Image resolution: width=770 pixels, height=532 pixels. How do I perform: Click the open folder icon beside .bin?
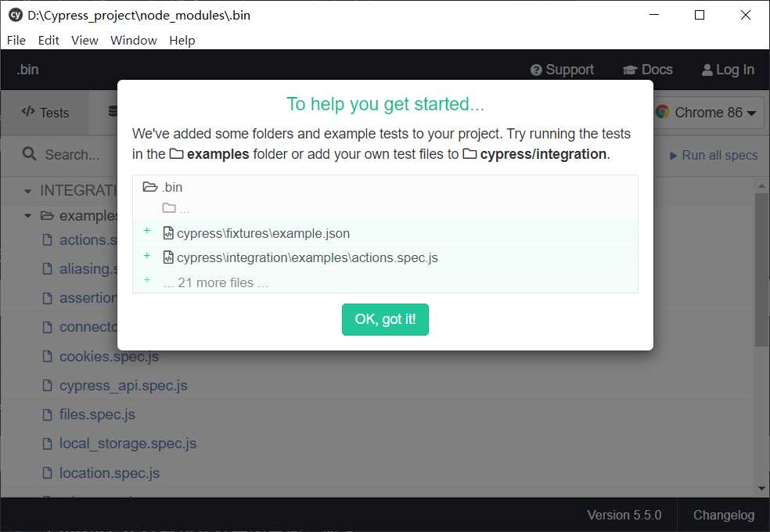[x=149, y=186]
